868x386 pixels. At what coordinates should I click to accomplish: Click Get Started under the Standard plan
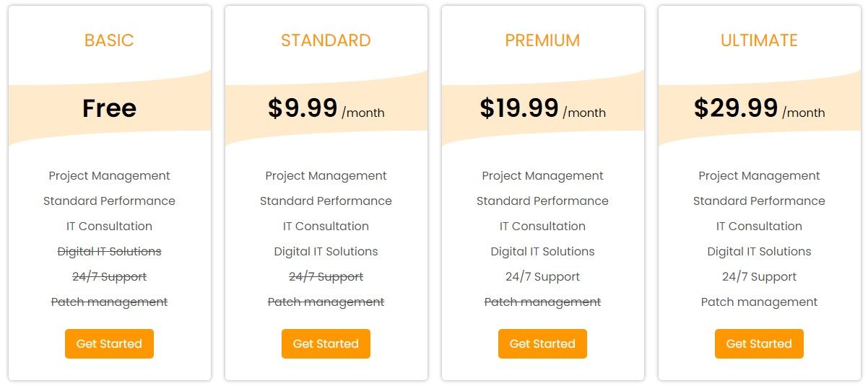coord(326,343)
